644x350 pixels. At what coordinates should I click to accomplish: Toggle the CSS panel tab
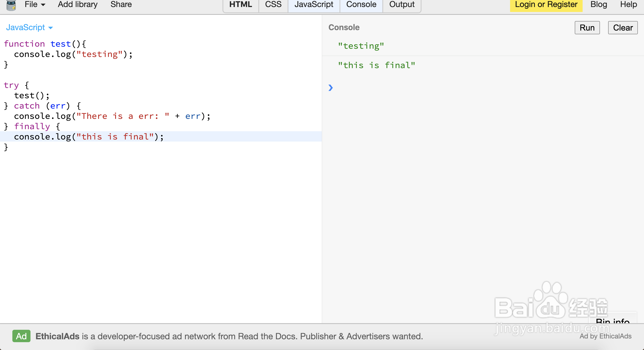pos(273,5)
